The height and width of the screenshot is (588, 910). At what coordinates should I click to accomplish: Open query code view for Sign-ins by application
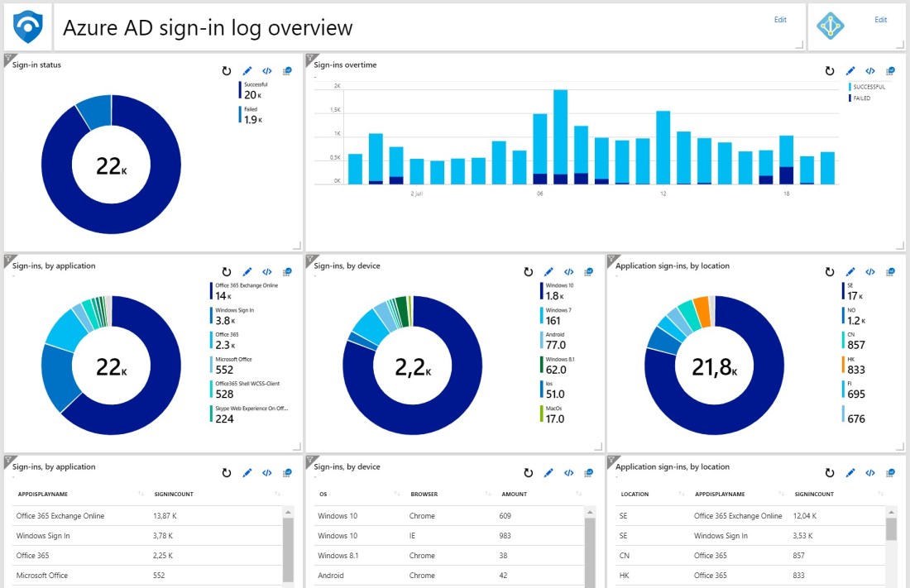pyautogui.click(x=267, y=271)
